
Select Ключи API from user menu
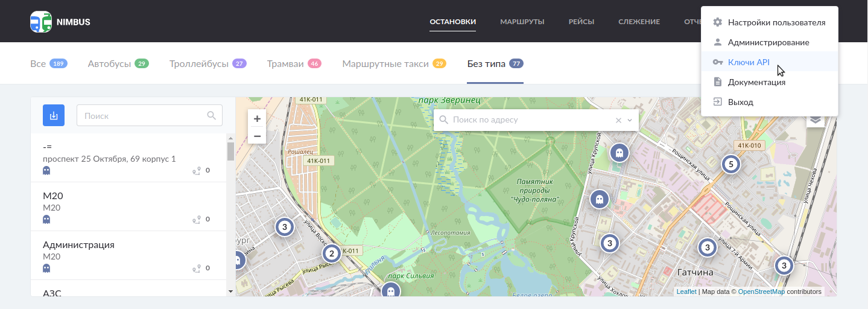click(x=749, y=62)
